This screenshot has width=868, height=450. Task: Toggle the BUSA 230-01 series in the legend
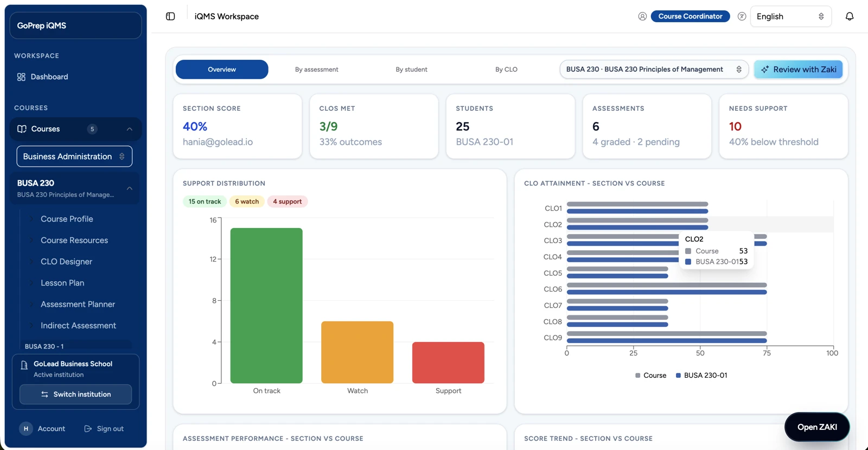[x=701, y=376]
